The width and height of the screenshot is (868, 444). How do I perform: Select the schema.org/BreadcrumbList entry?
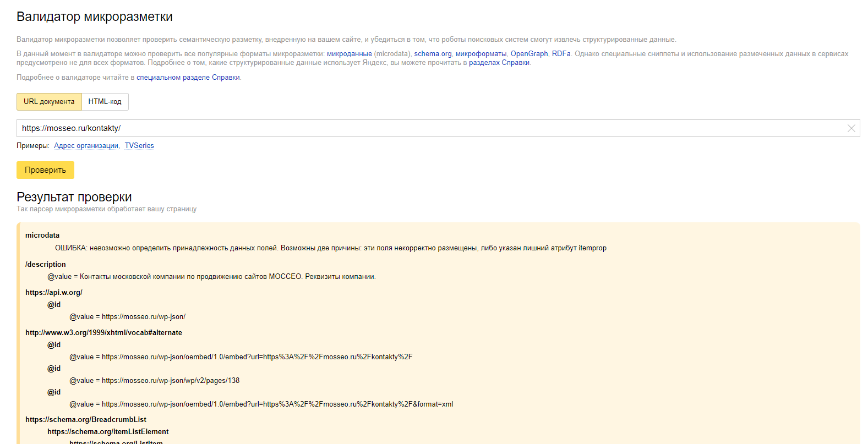coord(86,420)
